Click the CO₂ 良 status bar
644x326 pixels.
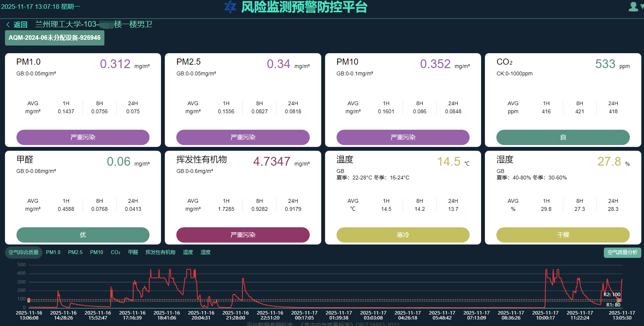click(x=563, y=137)
